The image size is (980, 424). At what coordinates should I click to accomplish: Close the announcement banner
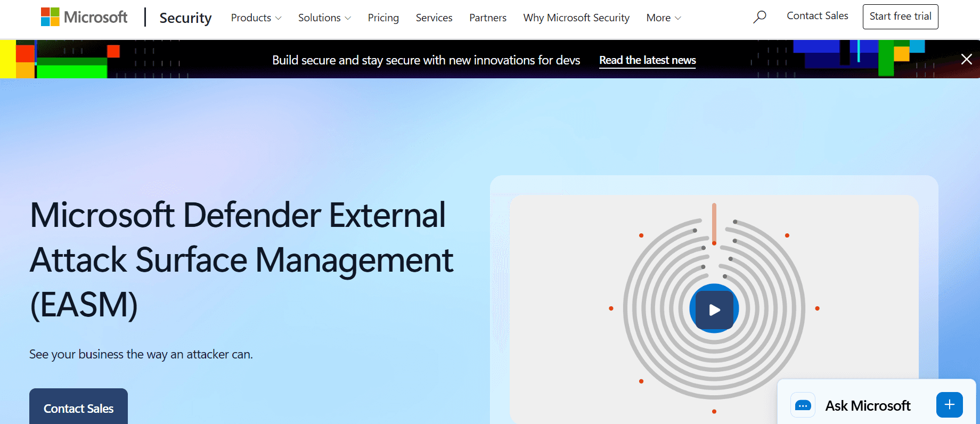pyautogui.click(x=966, y=59)
